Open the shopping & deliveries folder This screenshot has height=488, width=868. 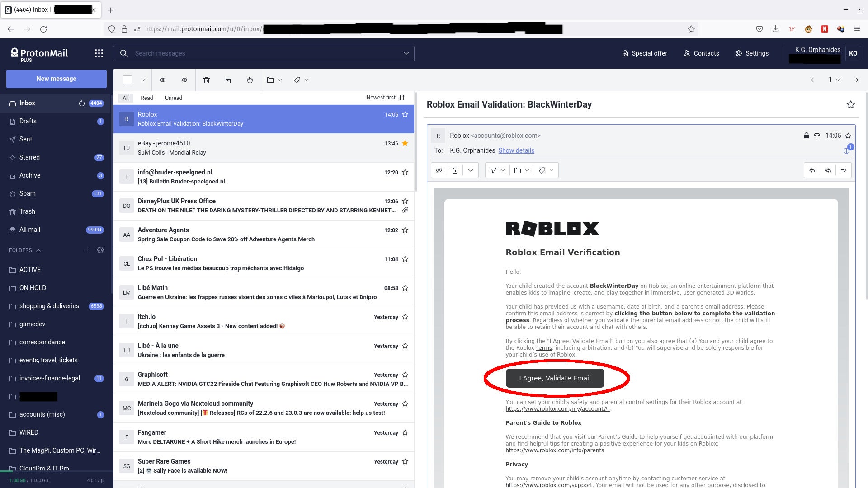tap(57, 306)
